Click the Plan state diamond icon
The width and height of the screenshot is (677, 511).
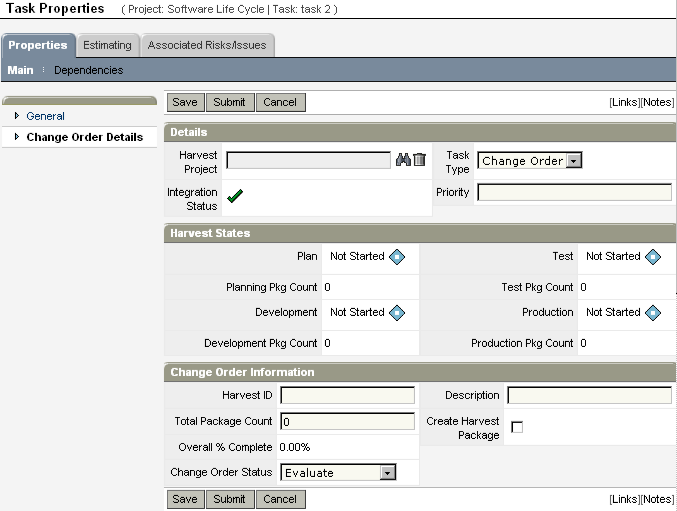point(397,257)
